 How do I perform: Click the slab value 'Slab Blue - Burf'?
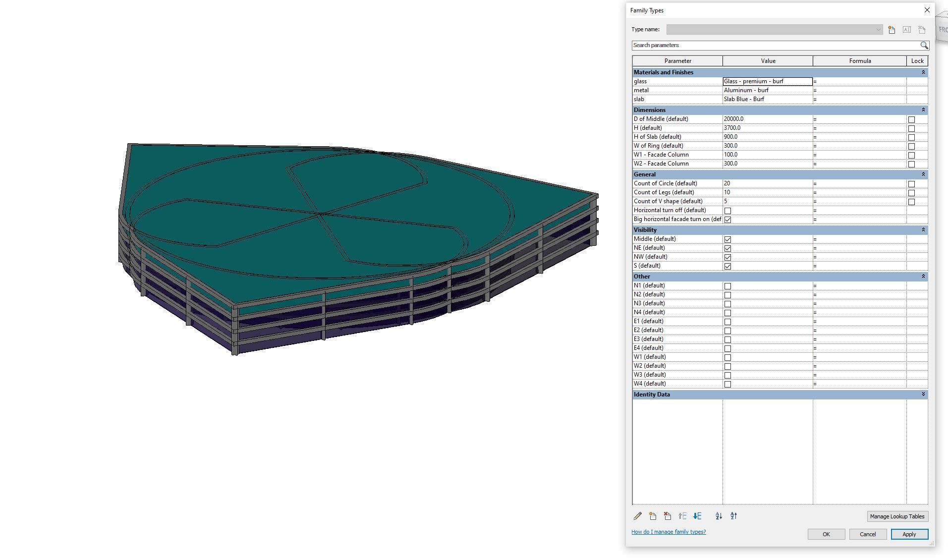(x=768, y=99)
